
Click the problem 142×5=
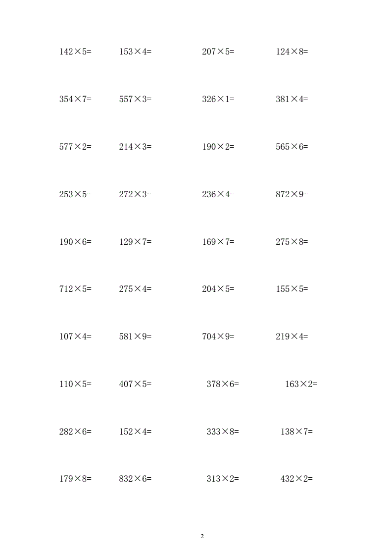[75, 52]
